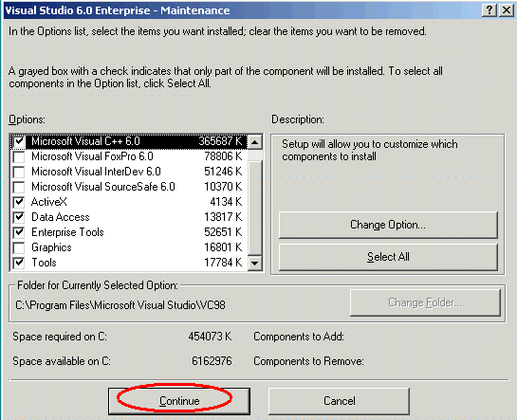Click the list scrollbar up arrow
The width and height of the screenshot is (517, 420).
tap(255, 142)
